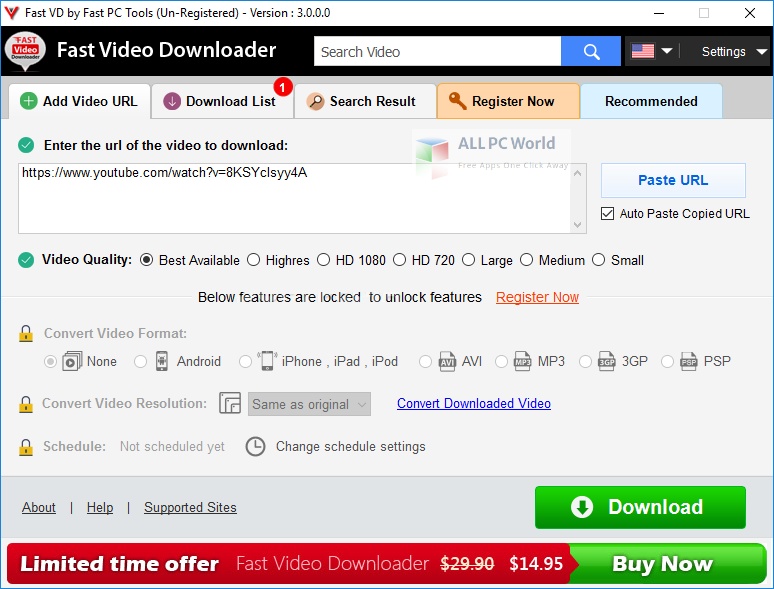This screenshot has height=589, width=774.
Task: Click the Search Video input field
Action: coord(437,51)
